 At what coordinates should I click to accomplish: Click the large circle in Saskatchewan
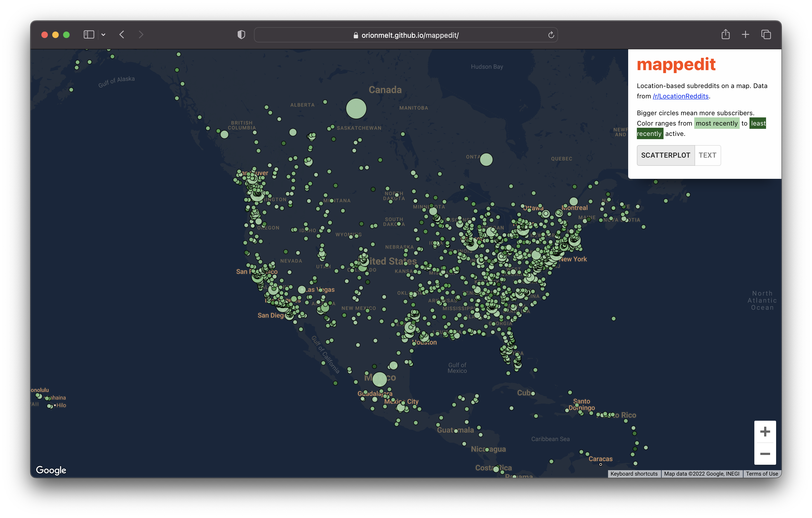tap(356, 108)
